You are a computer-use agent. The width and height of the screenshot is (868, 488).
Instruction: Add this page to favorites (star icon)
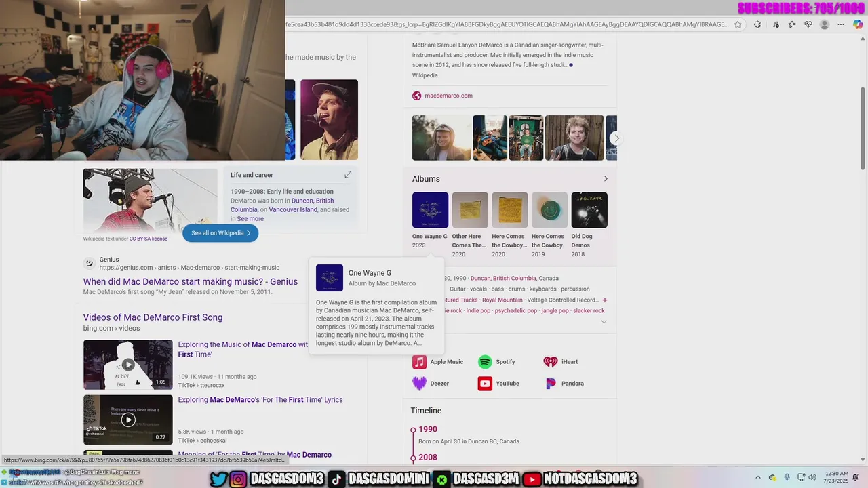click(738, 24)
